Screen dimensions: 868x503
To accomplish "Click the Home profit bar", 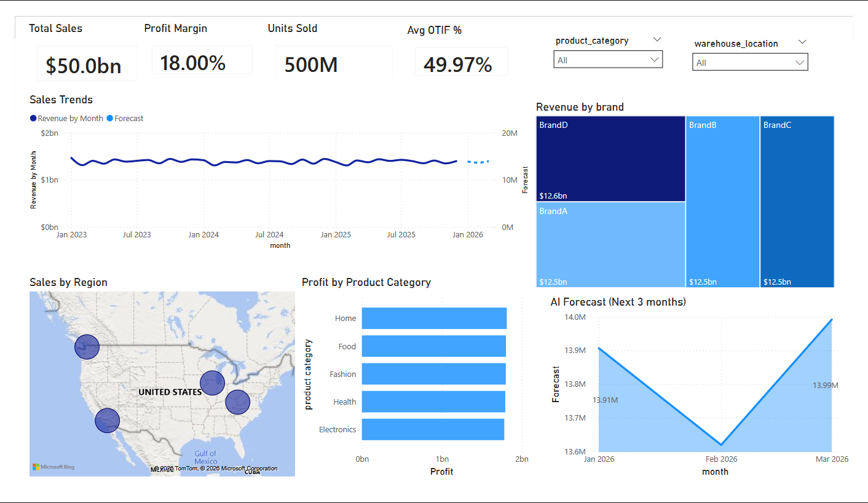I will click(x=434, y=319).
